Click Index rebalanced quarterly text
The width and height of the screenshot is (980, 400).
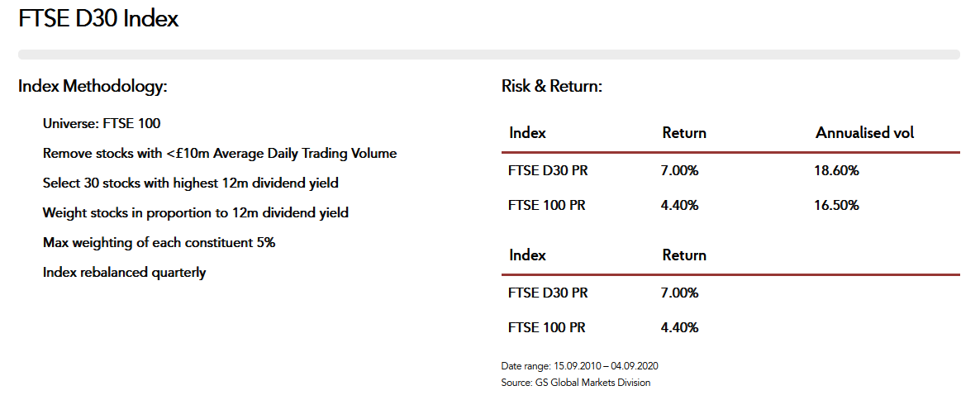coord(125,273)
